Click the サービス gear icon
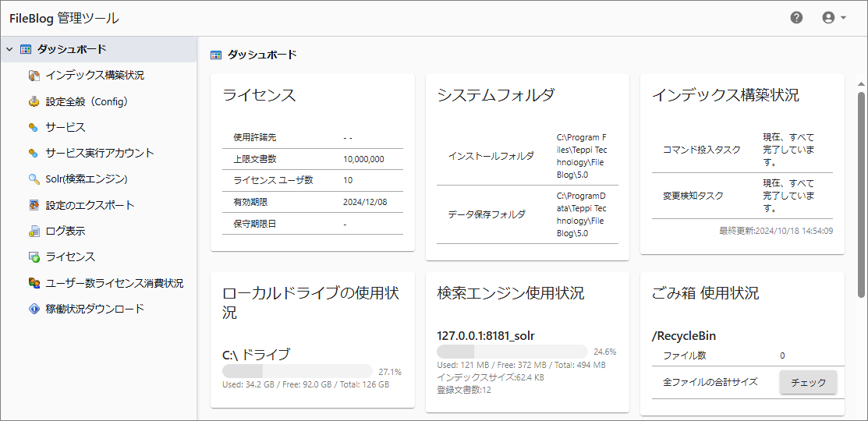868x421 pixels. (34, 127)
